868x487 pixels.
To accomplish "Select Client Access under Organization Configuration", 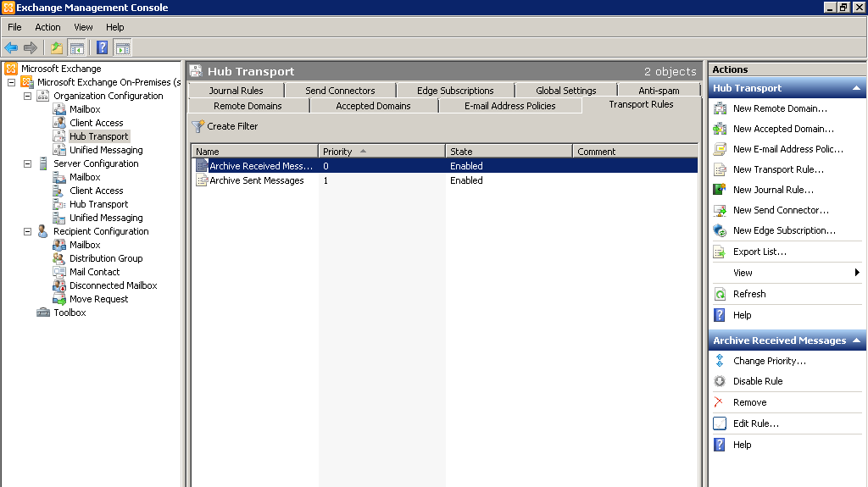I will coord(97,123).
